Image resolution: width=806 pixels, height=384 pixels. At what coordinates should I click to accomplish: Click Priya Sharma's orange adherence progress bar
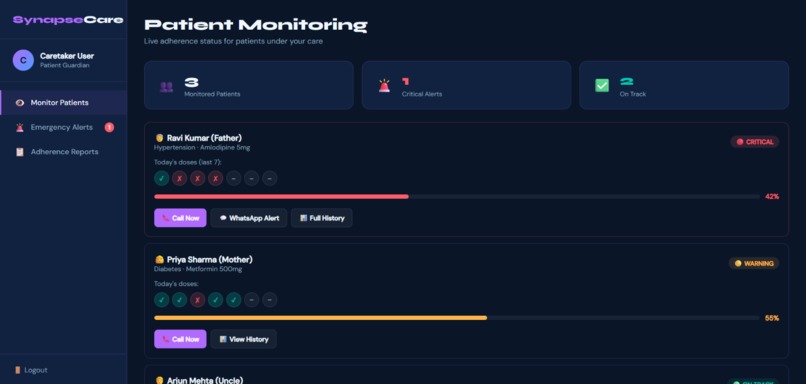(x=320, y=318)
